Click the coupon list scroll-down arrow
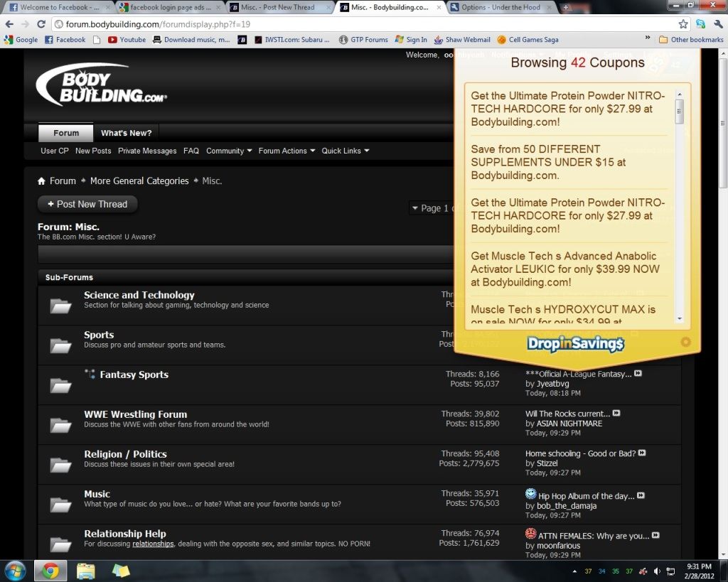Viewport: 728px width, 582px height. click(x=680, y=319)
